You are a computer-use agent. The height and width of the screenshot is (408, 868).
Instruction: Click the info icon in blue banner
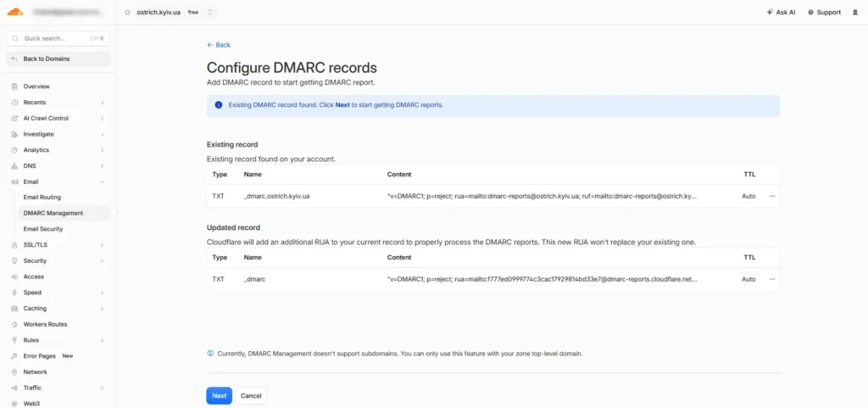point(219,105)
